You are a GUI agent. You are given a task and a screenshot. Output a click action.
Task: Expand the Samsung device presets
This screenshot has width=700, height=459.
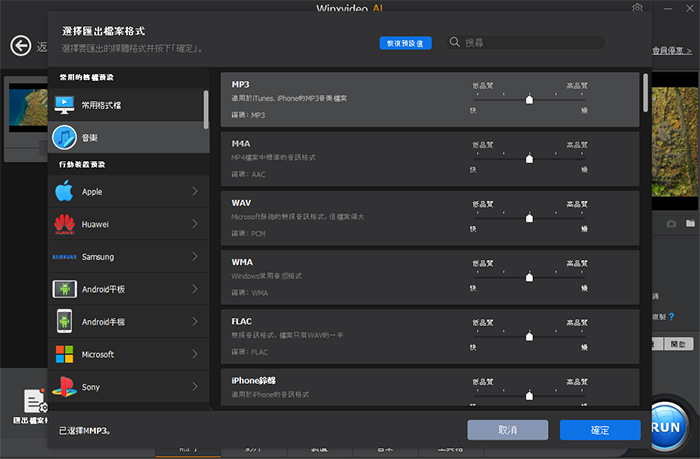click(195, 256)
